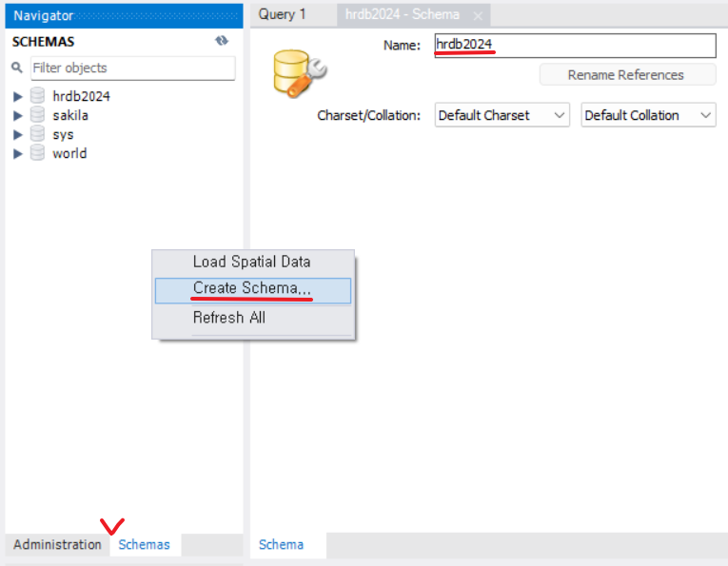Select hrdb2024 in the schema tree
728x566 pixels.
point(81,96)
